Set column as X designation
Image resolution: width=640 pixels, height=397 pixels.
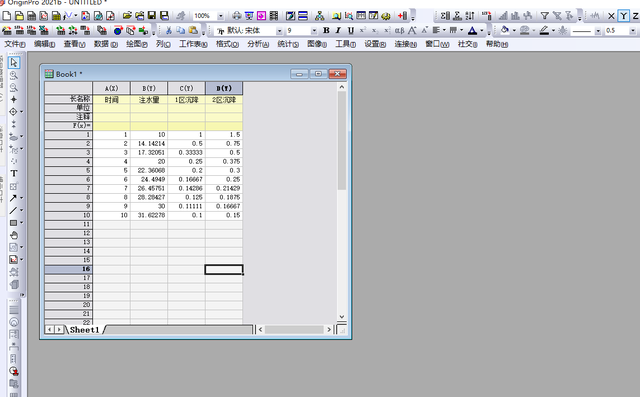611,16
